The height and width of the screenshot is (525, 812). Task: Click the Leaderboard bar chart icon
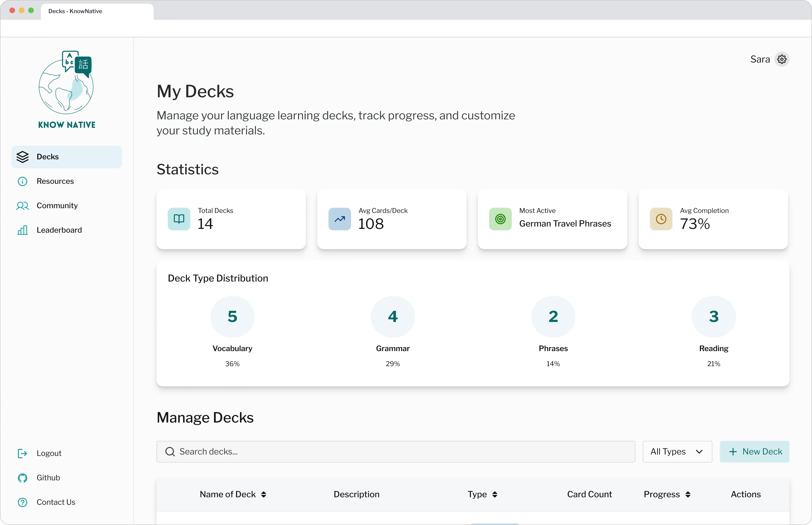(23, 230)
